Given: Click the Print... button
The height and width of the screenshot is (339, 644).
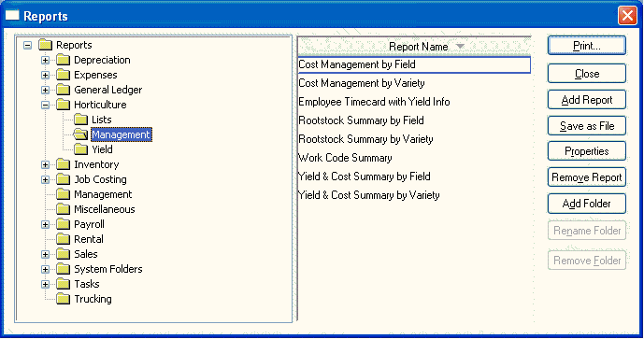Looking at the screenshot, I should [x=586, y=46].
